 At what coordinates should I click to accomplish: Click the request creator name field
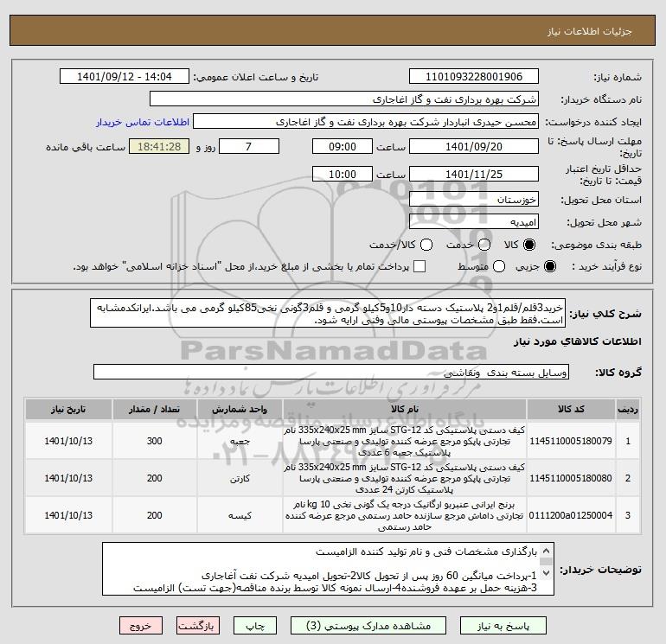coord(366,122)
